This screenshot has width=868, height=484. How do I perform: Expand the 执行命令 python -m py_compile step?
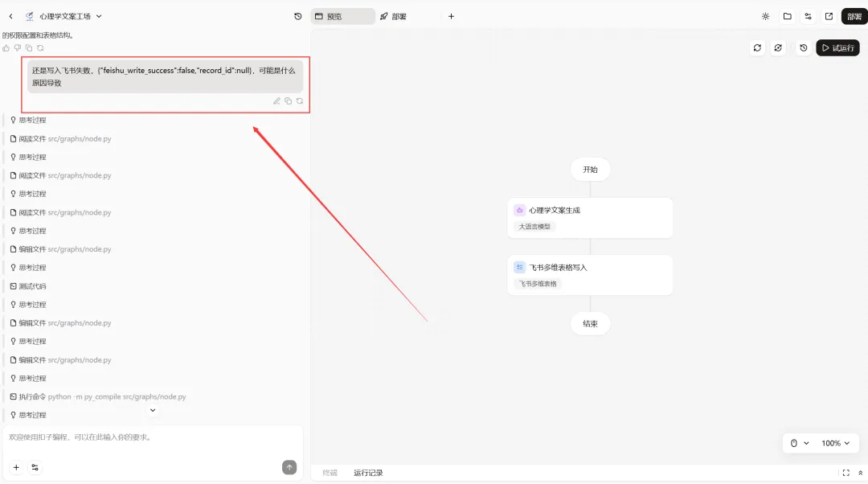(x=98, y=396)
